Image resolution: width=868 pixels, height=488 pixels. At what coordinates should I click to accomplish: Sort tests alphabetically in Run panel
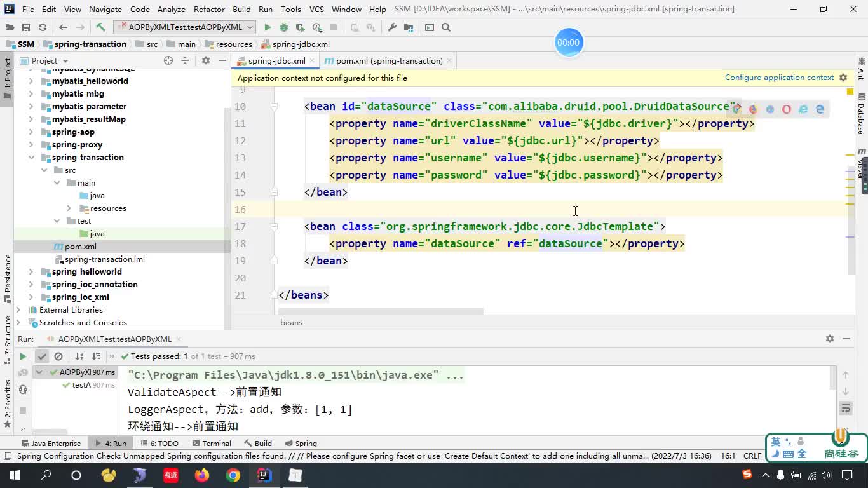pos(79,356)
